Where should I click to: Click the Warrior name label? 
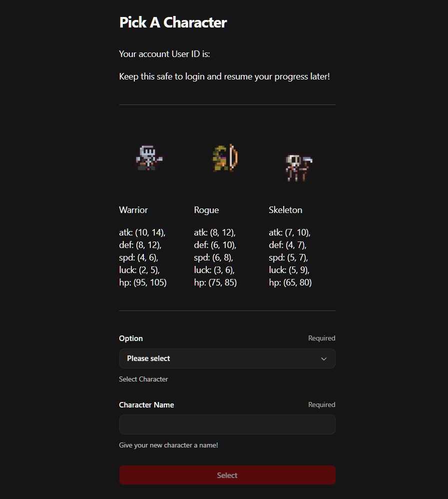coord(133,210)
